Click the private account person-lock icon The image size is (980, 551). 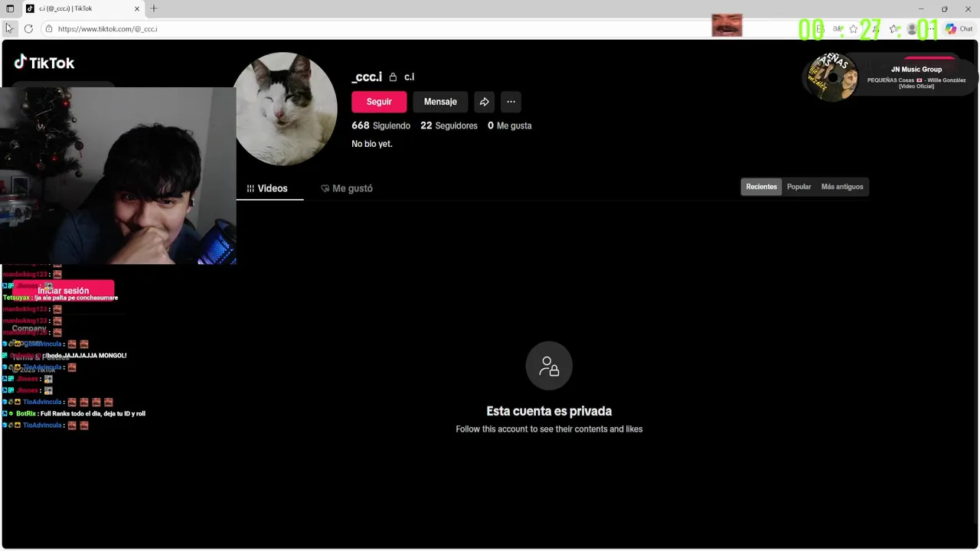549,366
